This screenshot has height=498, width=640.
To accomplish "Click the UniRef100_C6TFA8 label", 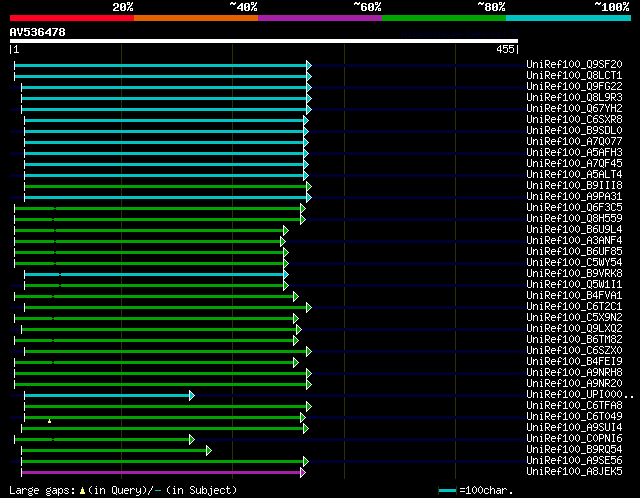I will pos(574,405).
